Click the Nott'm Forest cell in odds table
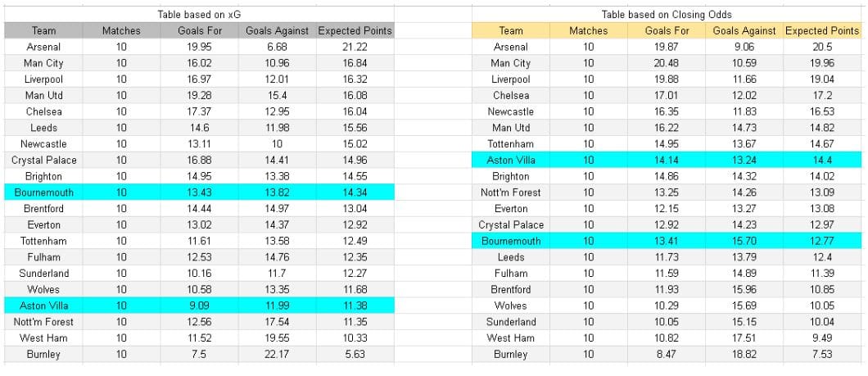 tap(510, 193)
